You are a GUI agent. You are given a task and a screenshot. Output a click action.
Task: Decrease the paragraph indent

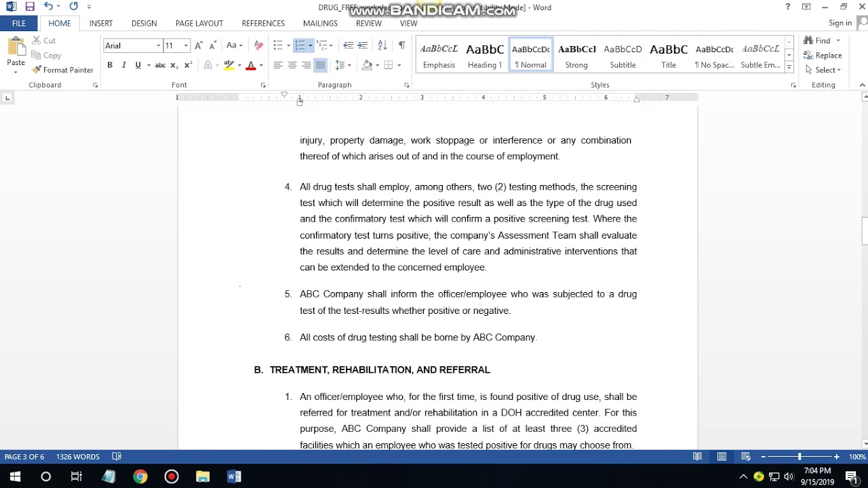348,45
